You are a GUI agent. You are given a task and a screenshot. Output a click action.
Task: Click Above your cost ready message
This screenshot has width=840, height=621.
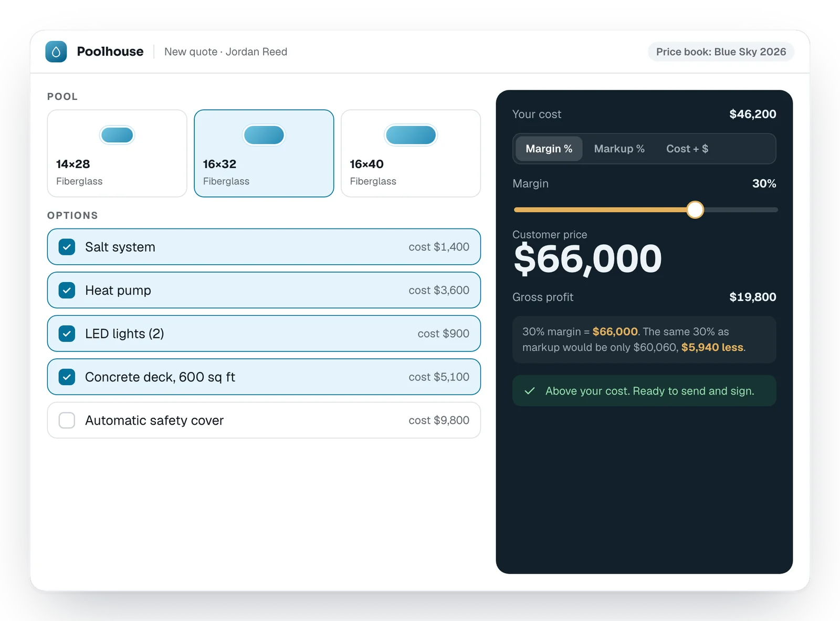644,390
